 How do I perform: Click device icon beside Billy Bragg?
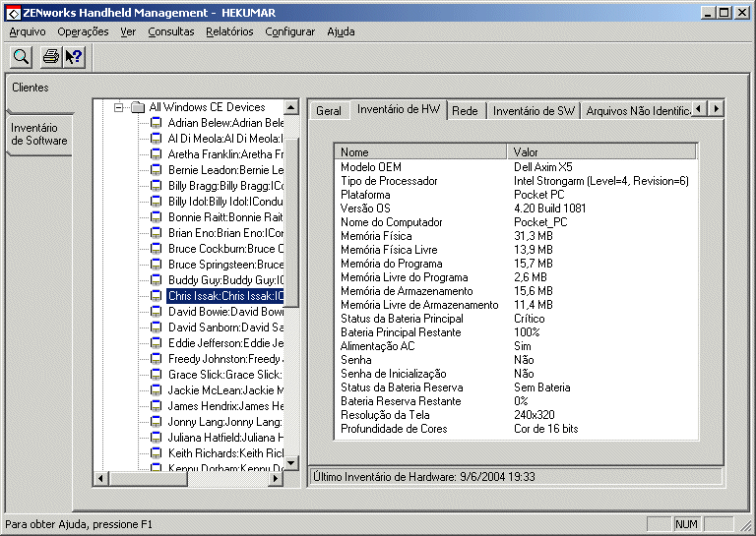(x=156, y=186)
